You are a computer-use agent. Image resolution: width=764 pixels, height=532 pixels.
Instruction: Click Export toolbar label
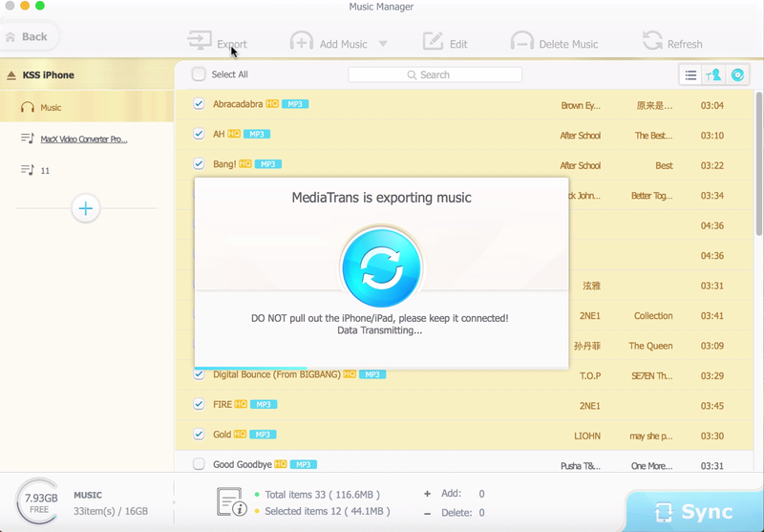[x=232, y=44]
